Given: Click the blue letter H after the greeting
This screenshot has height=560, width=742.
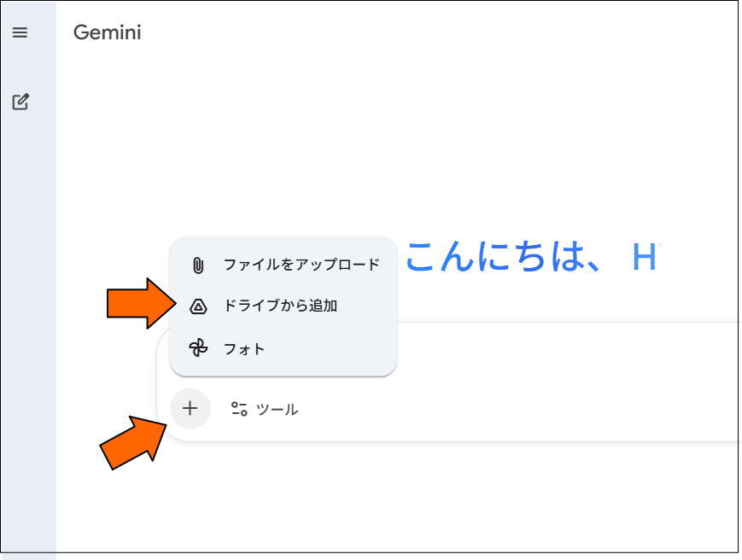Looking at the screenshot, I should point(644,258).
